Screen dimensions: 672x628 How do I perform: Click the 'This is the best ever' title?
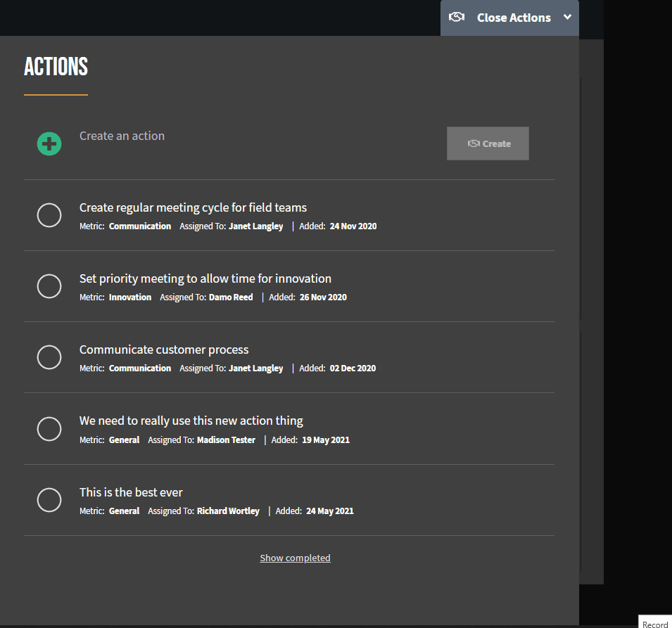point(131,493)
